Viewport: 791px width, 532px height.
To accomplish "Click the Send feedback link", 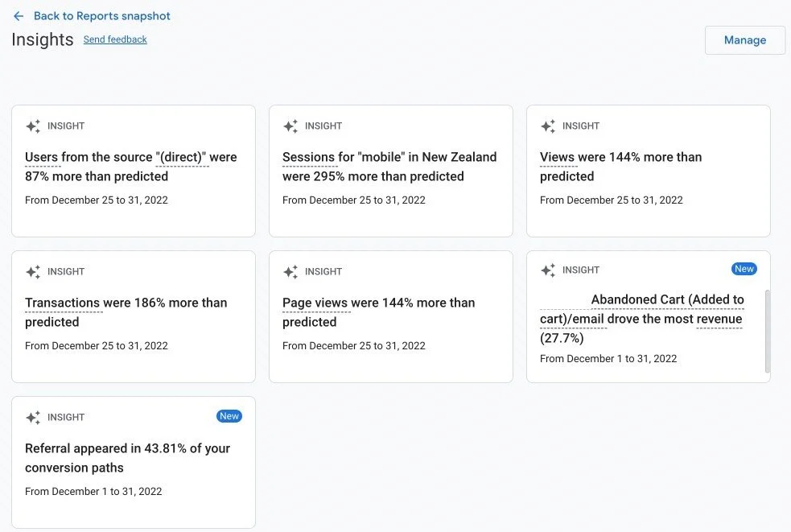I will click(x=115, y=39).
